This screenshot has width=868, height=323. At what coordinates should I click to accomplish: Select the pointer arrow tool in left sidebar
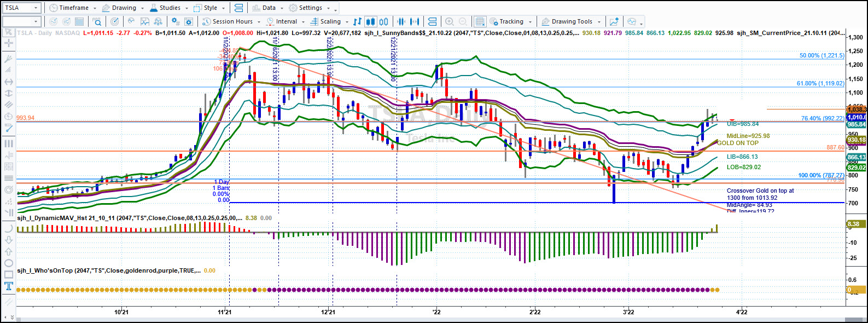(8, 32)
